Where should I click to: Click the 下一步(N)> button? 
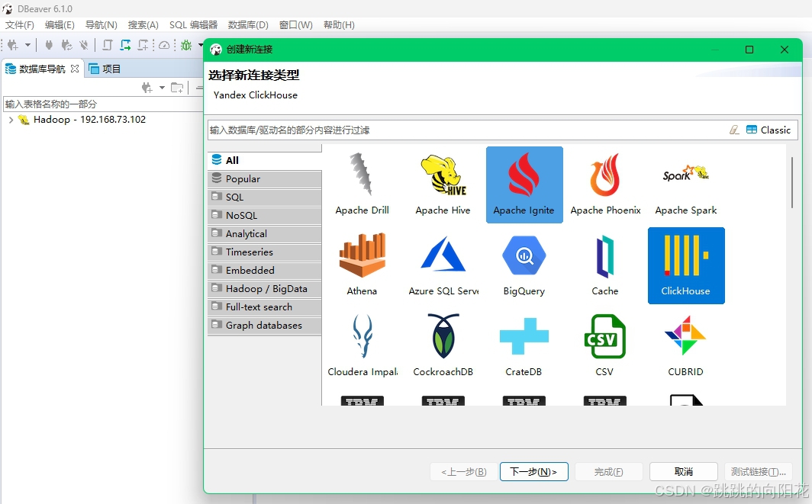(534, 471)
